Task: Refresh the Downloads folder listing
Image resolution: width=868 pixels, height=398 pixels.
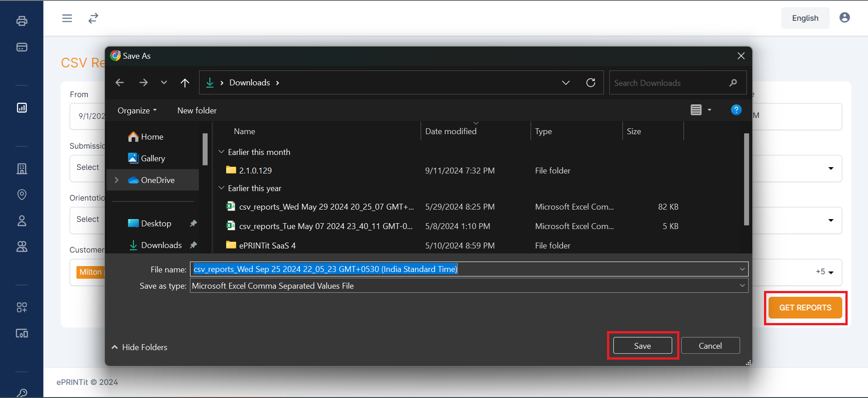Action: coord(590,83)
